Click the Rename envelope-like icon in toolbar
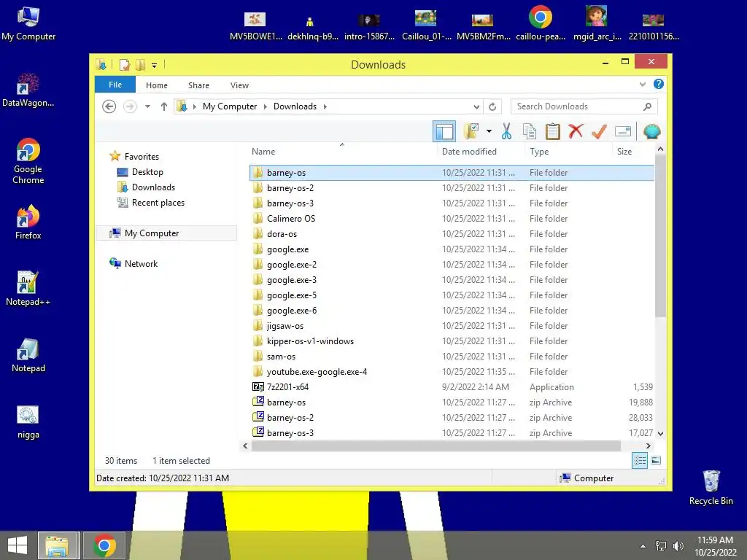The image size is (747, 560). coord(623,131)
